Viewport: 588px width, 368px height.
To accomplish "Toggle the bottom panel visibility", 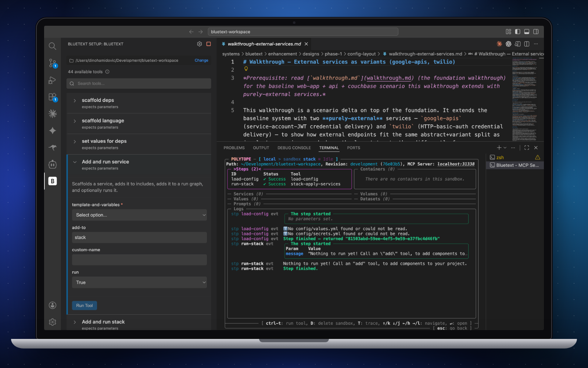I will 527,32.
